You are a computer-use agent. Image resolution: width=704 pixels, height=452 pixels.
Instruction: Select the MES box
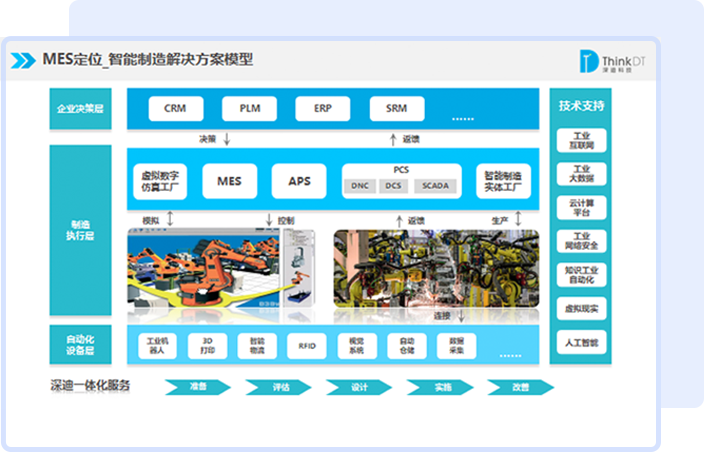(229, 181)
